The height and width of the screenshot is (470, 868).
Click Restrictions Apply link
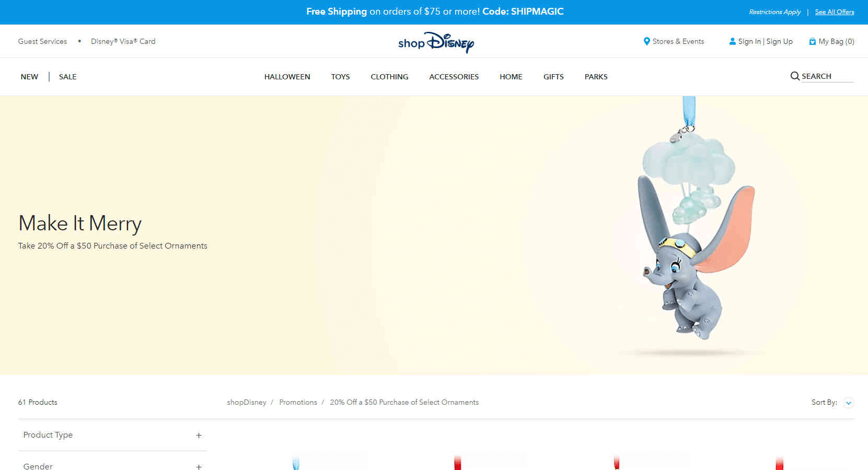[774, 12]
